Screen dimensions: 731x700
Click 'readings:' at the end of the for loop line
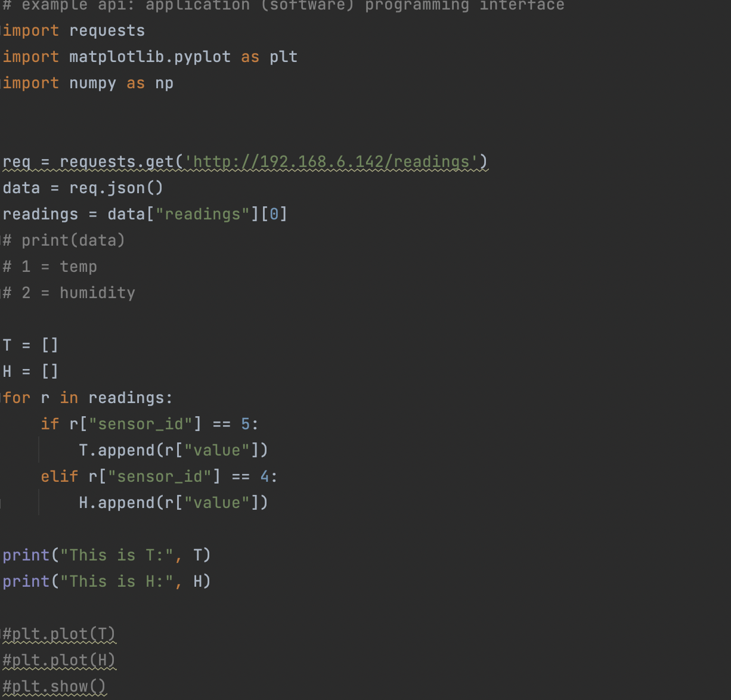131,398
